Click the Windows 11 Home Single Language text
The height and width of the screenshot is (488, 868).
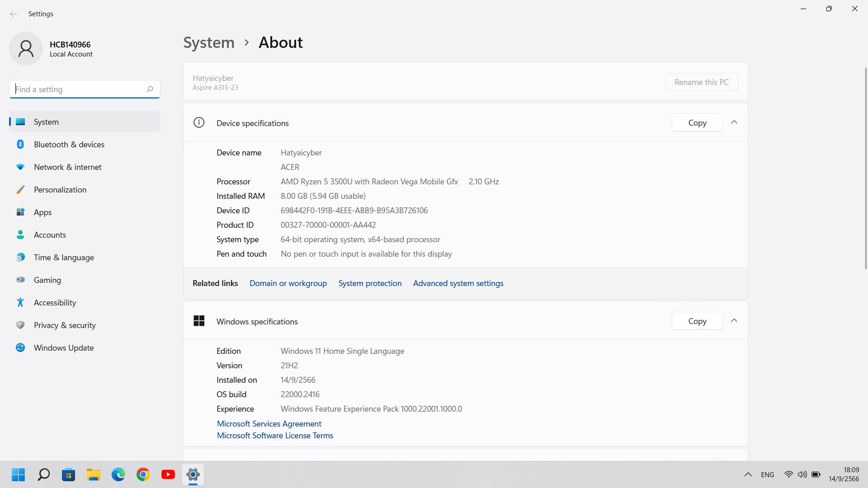coord(342,351)
